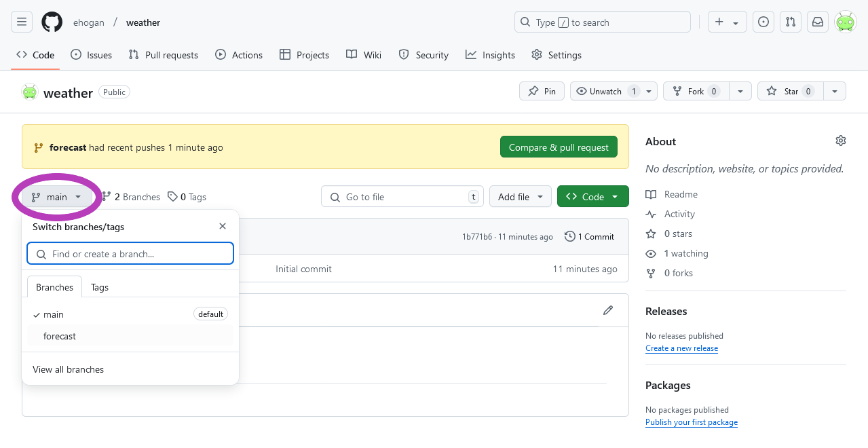Open the Packages heading link

668,385
